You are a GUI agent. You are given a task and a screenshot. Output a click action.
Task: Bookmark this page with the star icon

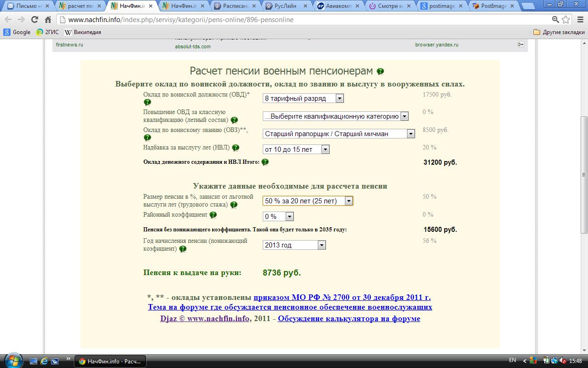click(566, 19)
